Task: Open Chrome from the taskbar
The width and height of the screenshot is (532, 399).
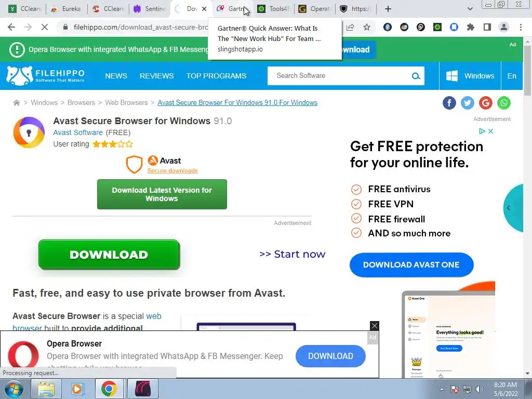Action: (109, 389)
